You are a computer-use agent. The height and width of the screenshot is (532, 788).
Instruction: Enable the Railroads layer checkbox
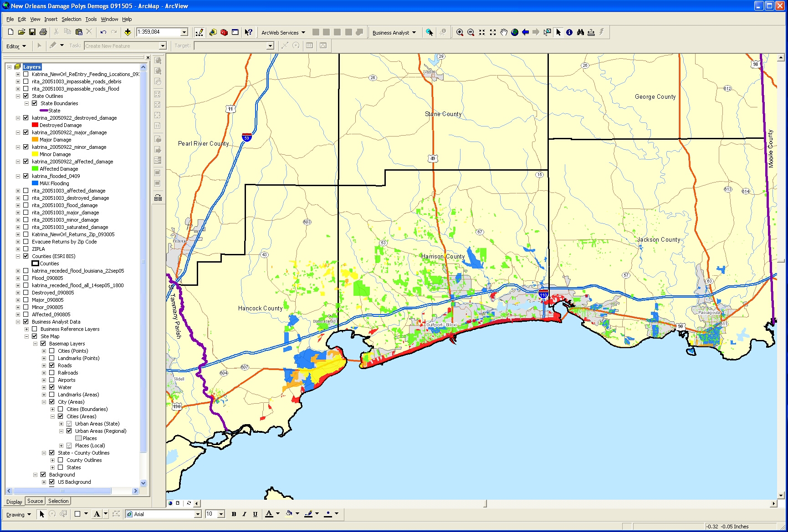[52, 373]
